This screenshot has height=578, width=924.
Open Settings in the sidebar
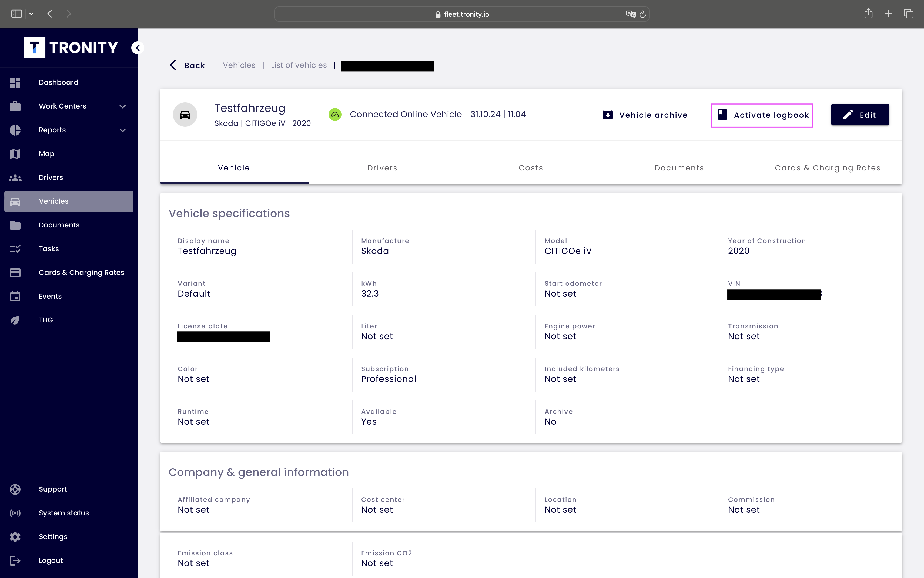69,537
